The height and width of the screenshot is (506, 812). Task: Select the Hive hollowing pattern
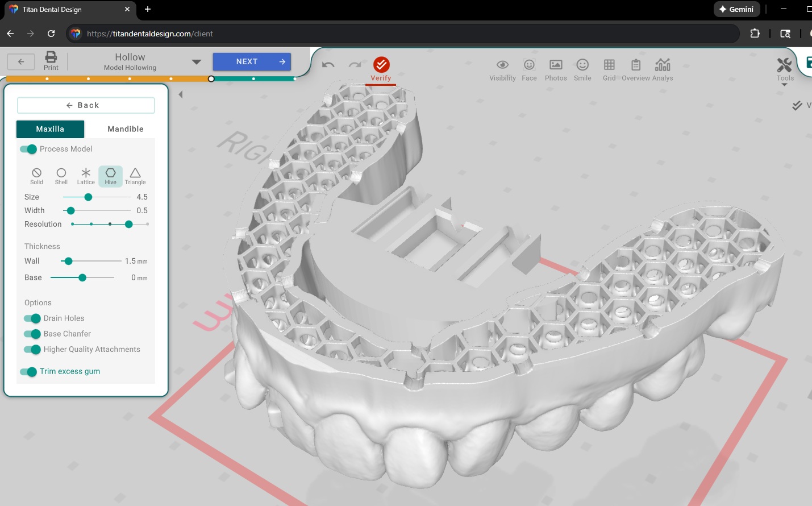(110, 176)
